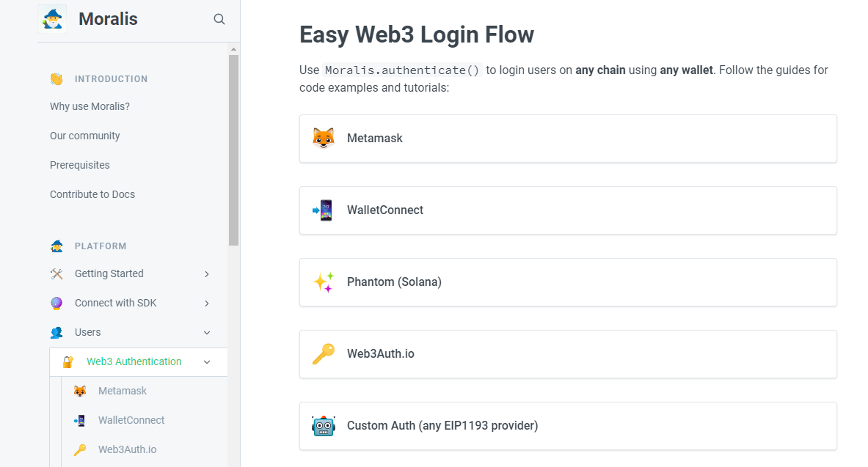Open search with the magnifier icon
Screen dimensions: 868x467
click(219, 19)
